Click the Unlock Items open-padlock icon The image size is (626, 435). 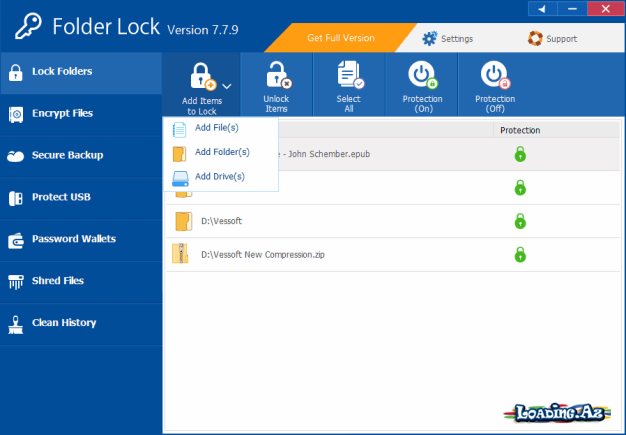pyautogui.click(x=278, y=75)
